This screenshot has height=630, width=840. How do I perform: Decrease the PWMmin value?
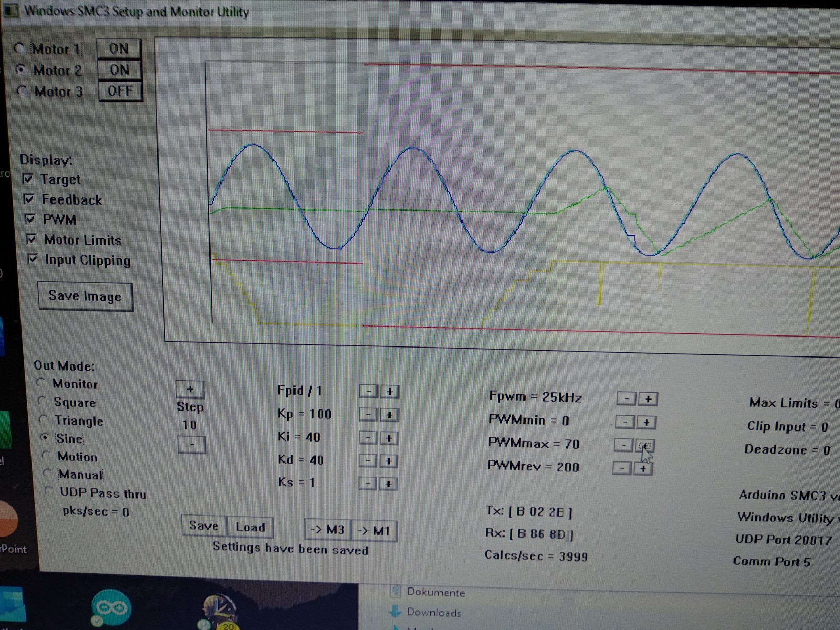click(x=625, y=422)
